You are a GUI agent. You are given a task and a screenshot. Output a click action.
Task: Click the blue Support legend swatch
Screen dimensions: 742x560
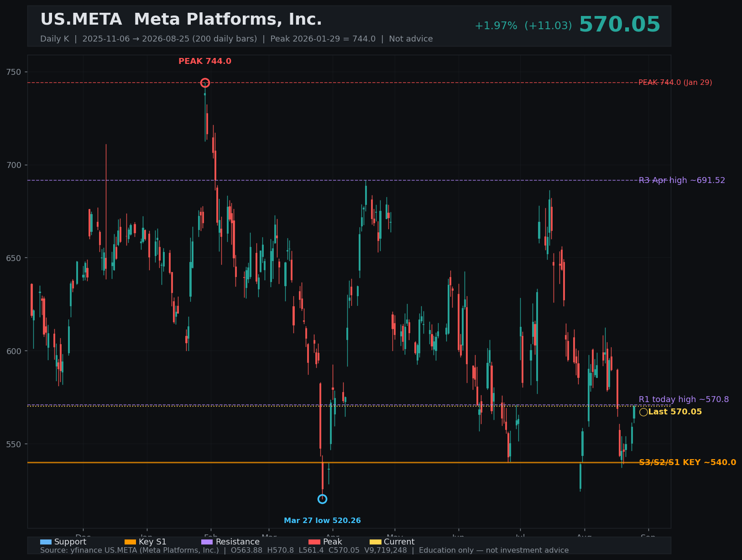click(x=46, y=542)
